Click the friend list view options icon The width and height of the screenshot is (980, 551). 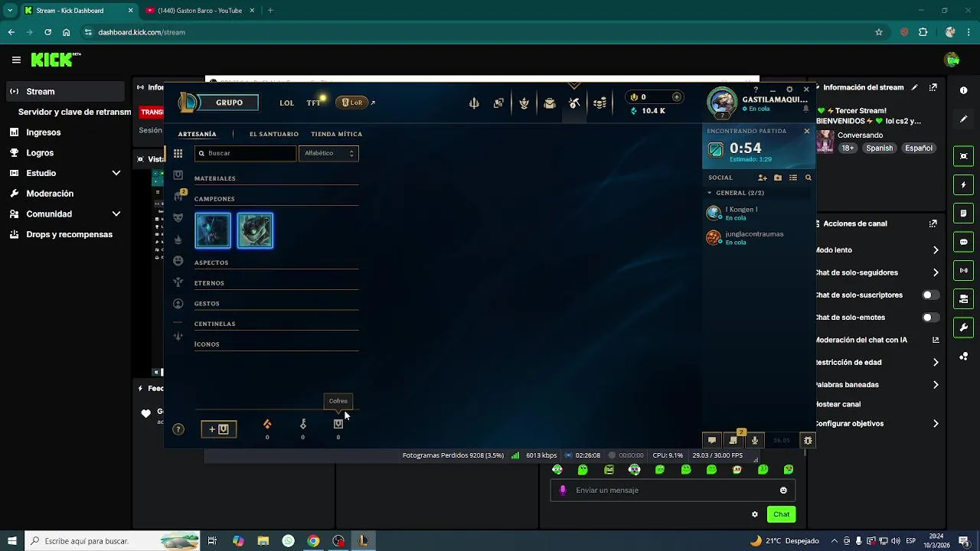click(793, 178)
